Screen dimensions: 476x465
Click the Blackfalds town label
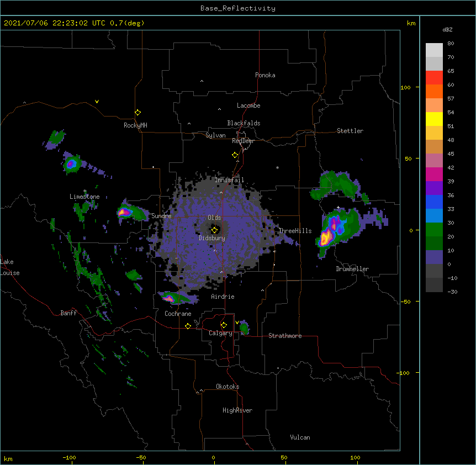pos(244,123)
